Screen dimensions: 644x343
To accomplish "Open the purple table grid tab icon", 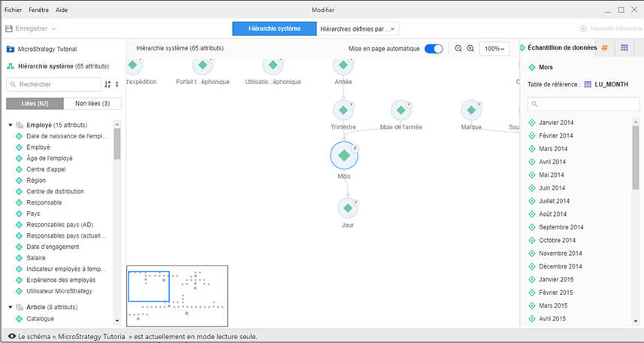I will coord(624,48).
